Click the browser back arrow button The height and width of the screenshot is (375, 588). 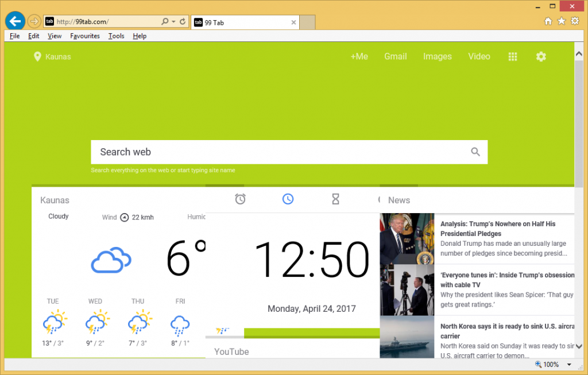point(14,21)
